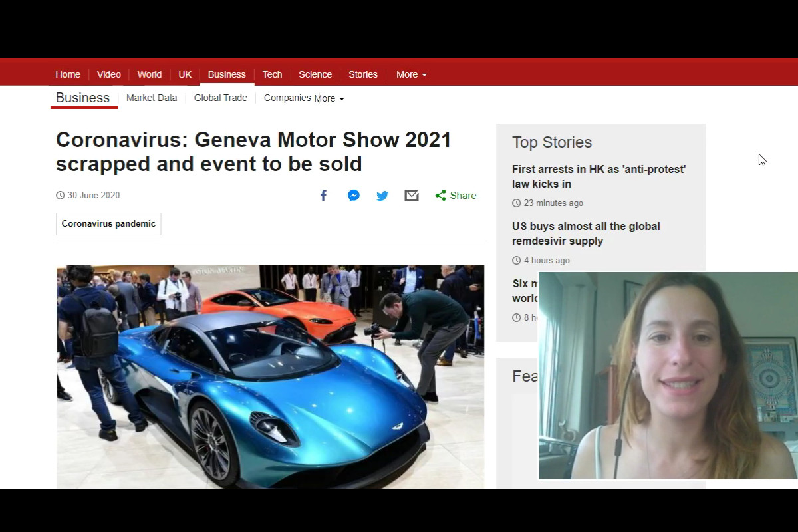
Task: Share article via Messenger icon
Action: click(x=354, y=196)
